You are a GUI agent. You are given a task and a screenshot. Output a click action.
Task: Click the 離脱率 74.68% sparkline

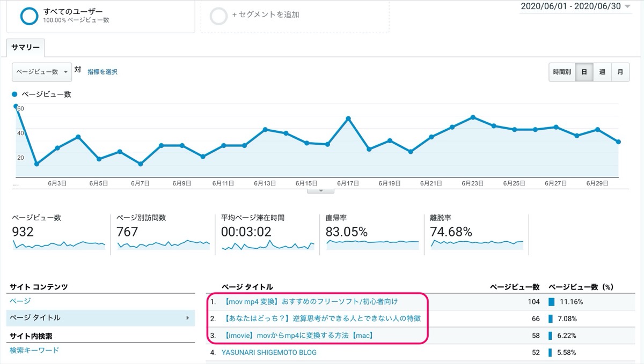[477, 244]
